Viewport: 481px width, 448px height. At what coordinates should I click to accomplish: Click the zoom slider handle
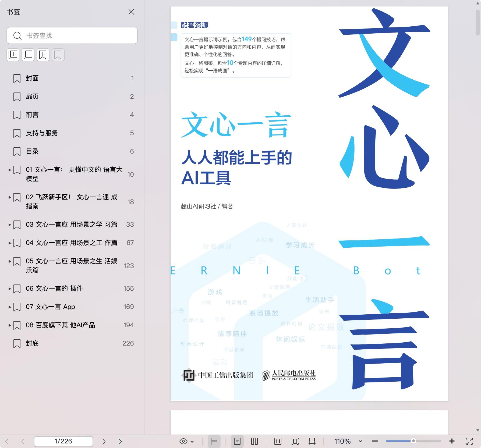(413, 441)
